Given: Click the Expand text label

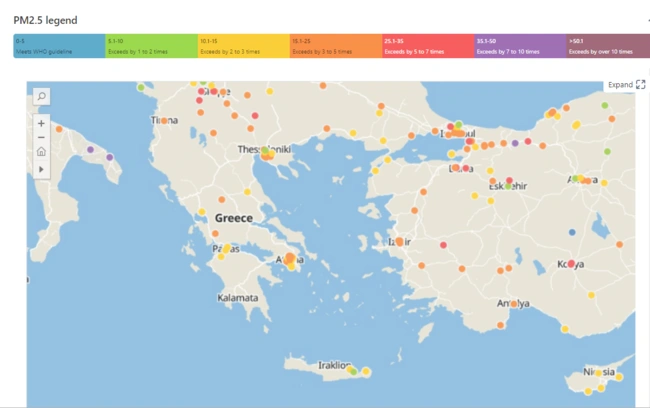Looking at the screenshot, I should click(620, 85).
